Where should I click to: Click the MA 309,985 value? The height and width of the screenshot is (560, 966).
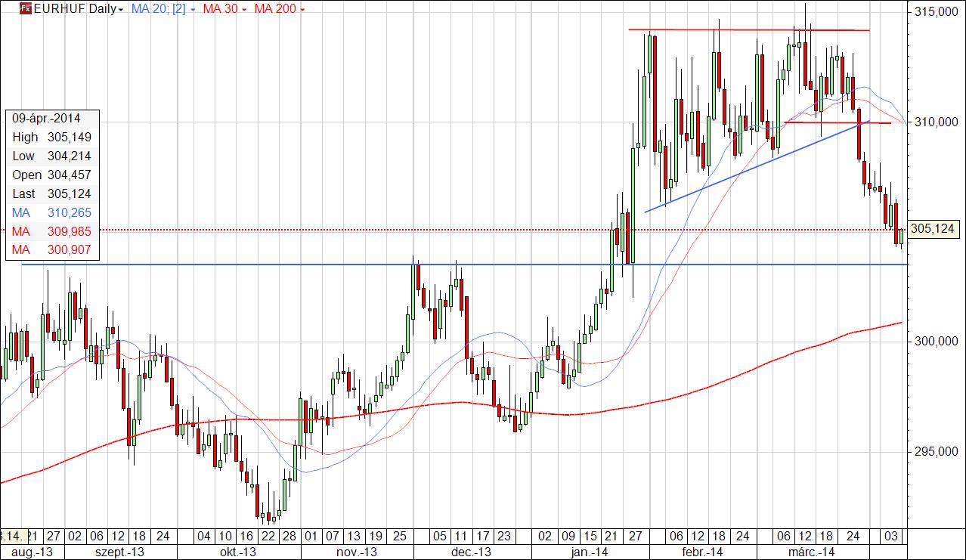[x=70, y=232]
